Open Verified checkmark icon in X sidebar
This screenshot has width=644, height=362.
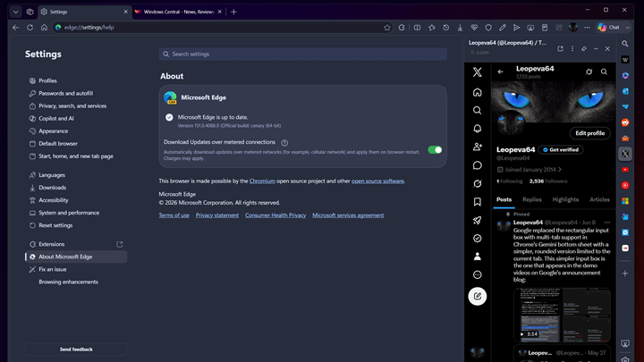pos(477,238)
